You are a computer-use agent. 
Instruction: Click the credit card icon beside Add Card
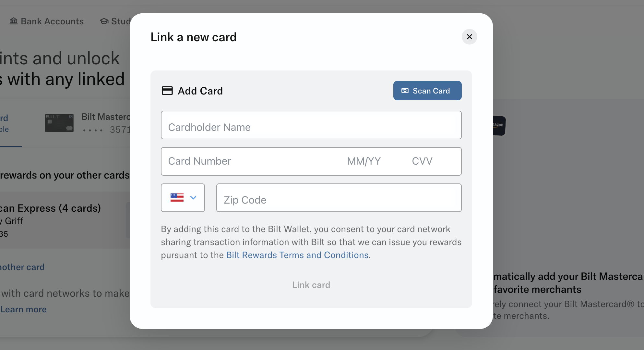[x=167, y=91]
